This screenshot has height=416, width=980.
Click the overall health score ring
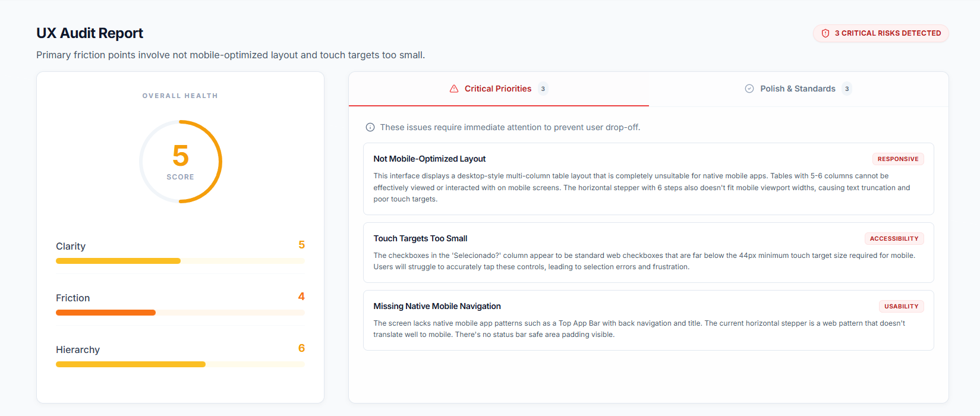[x=181, y=162]
